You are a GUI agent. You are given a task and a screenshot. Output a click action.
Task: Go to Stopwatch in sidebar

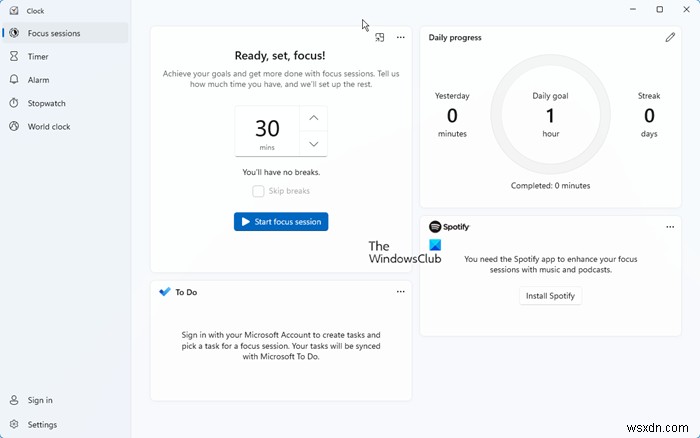click(x=44, y=103)
